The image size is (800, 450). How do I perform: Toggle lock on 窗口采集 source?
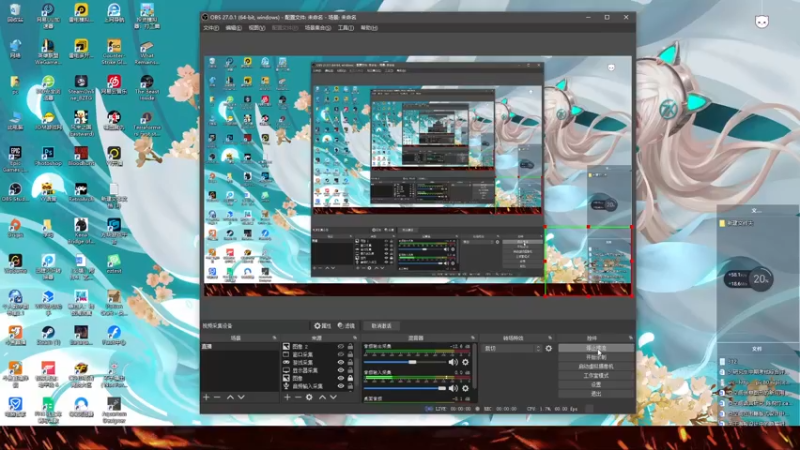click(350, 354)
